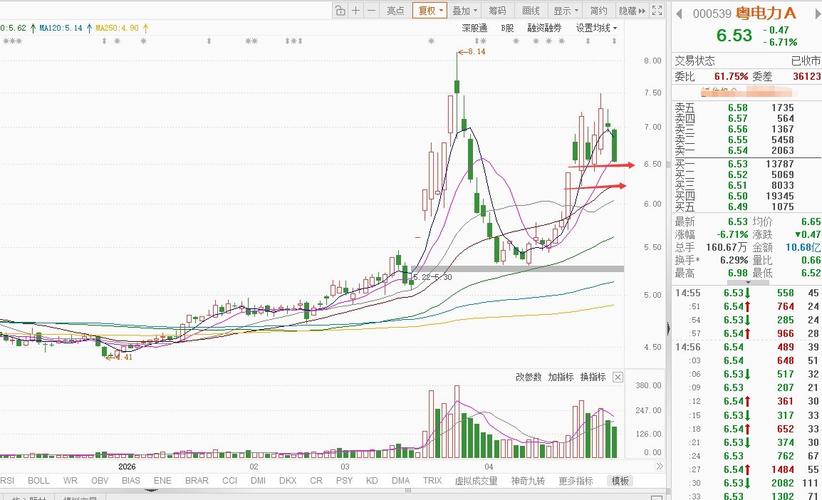This screenshot has height=500, width=822.
Task: Go to previous stock with left arrow
Action: click(x=679, y=14)
